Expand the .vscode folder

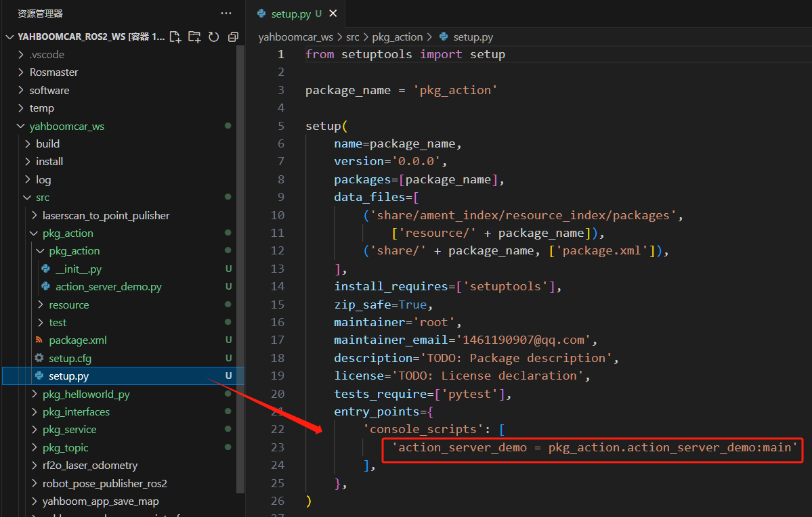point(21,54)
